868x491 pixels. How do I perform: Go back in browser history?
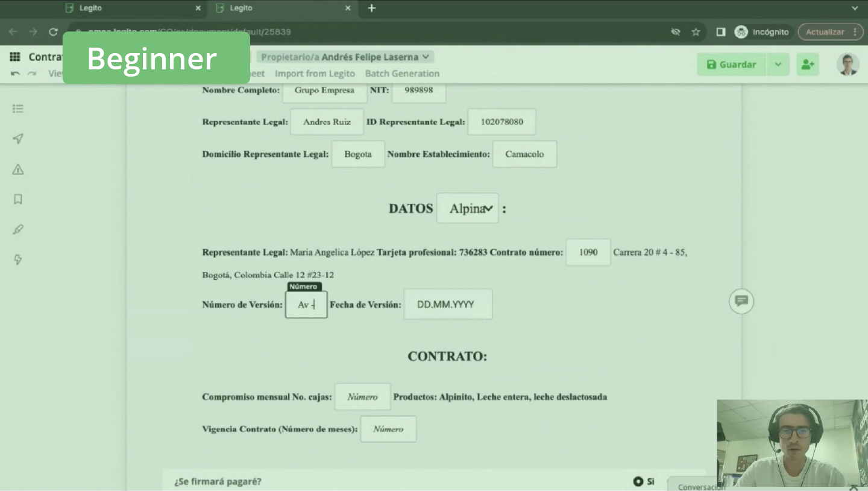[x=13, y=32]
